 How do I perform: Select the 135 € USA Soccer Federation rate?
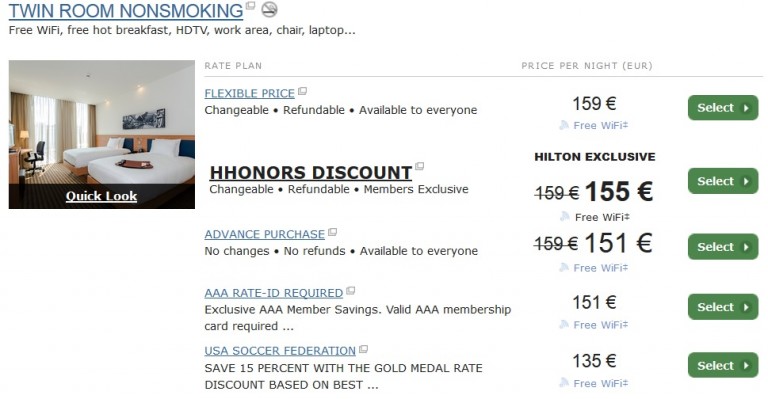[723, 365]
